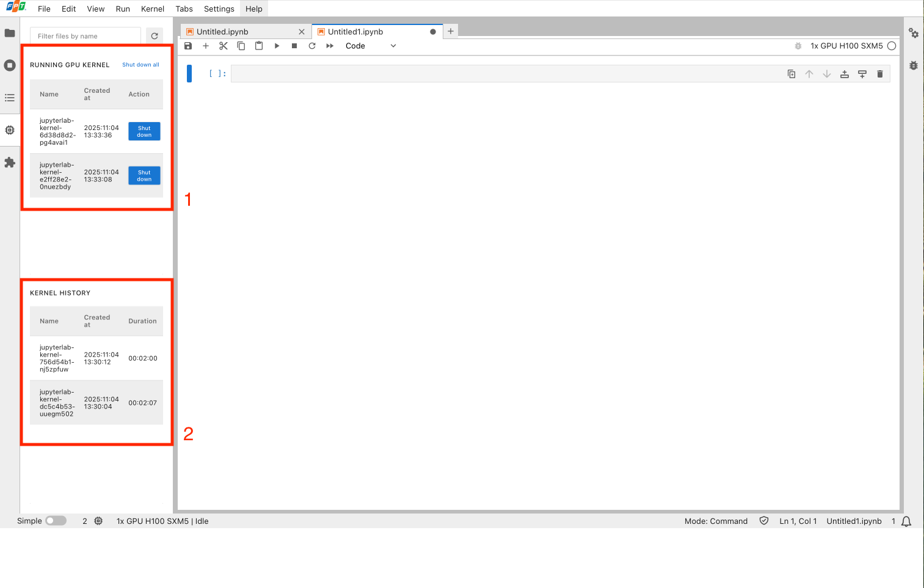Toggle the Simple interface mode switch
Screen dimensions: 924x588
(x=56, y=521)
